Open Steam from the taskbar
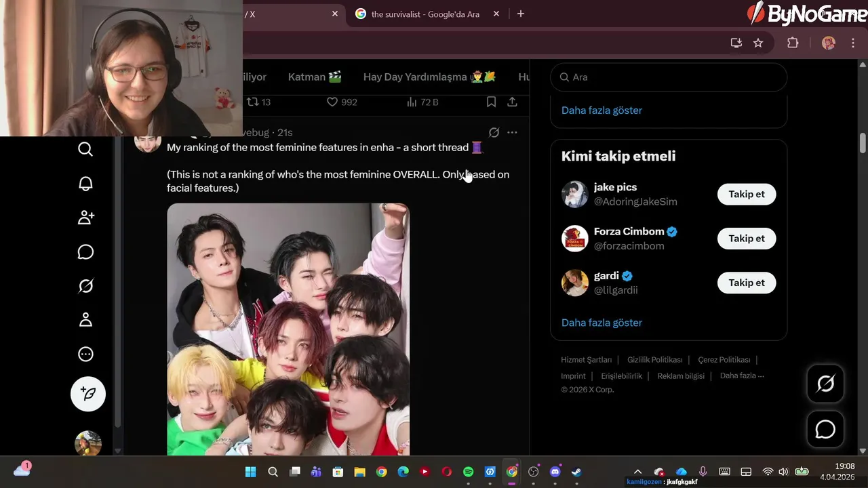The width and height of the screenshot is (868, 488). 577,472
